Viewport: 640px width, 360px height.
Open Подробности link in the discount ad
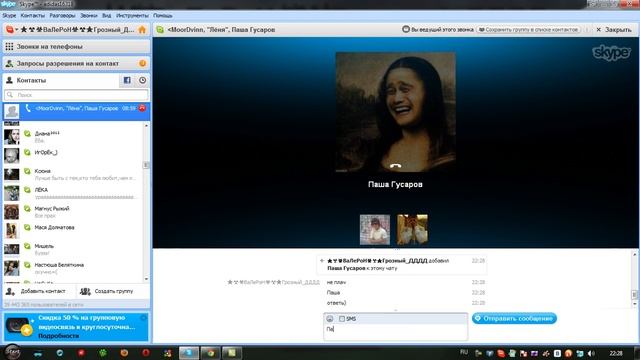58,336
